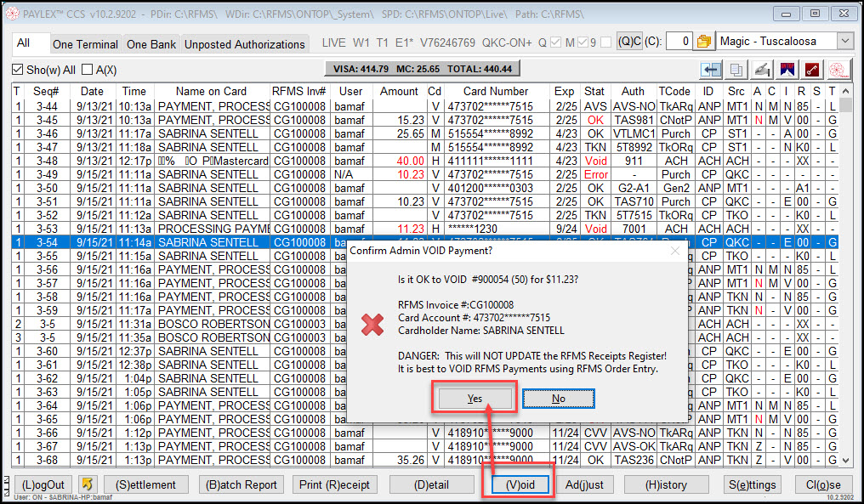Click PROCESSING PAYME name in row 3-53
Image resolution: width=864 pixels, height=504 pixels.
(x=213, y=229)
